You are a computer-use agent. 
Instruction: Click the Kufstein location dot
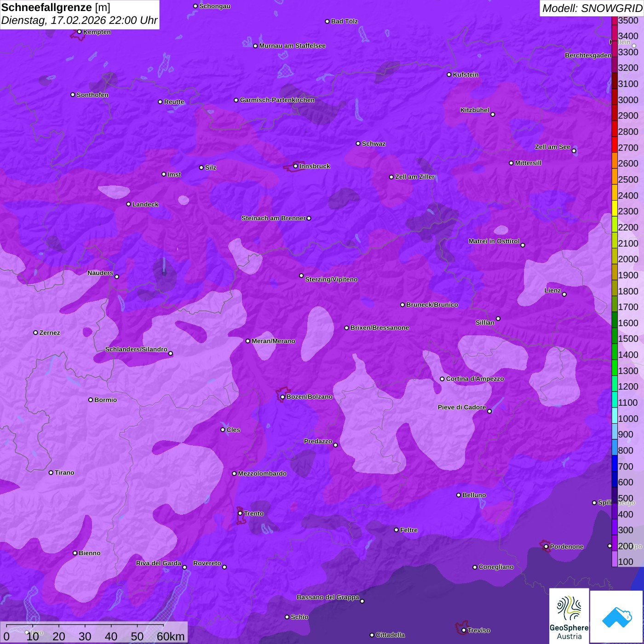[x=449, y=75]
